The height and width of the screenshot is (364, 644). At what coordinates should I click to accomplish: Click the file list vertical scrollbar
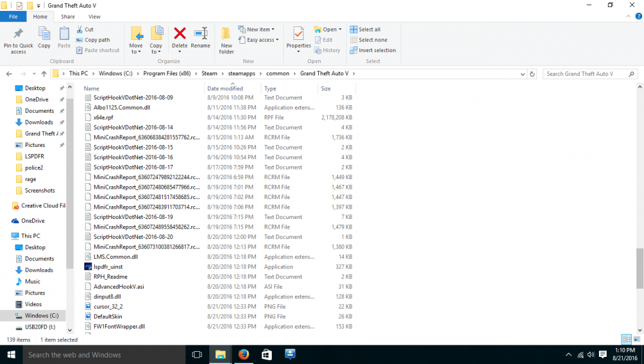click(x=639, y=269)
